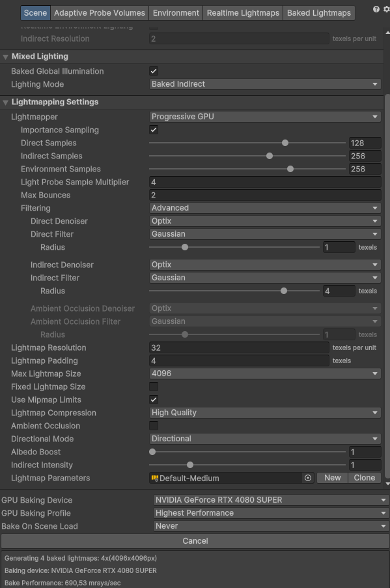Switch to the Baked Lightmaps tab
The height and width of the screenshot is (588, 390).
pos(318,12)
